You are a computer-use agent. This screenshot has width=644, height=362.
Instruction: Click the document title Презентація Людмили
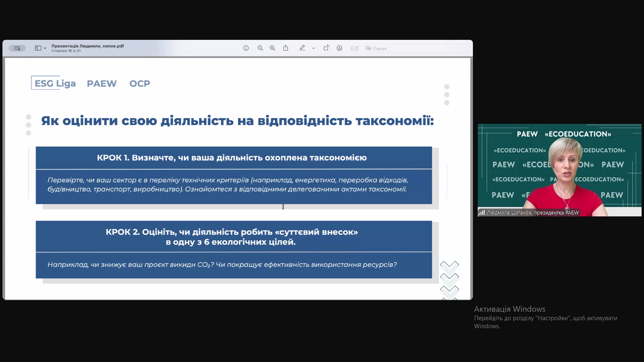click(x=88, y=46)
